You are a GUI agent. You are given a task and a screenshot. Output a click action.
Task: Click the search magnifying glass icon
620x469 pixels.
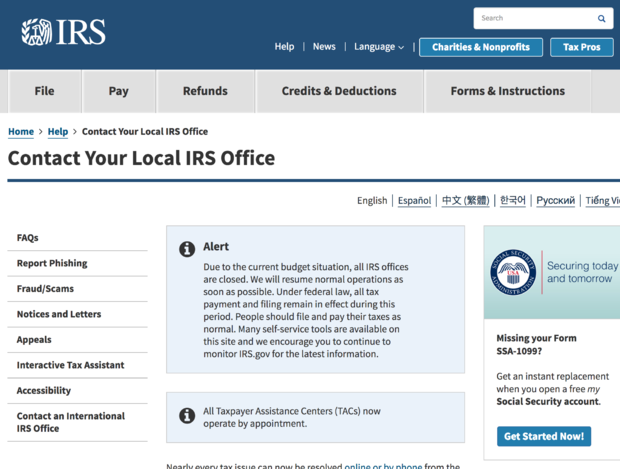point(601,18)
